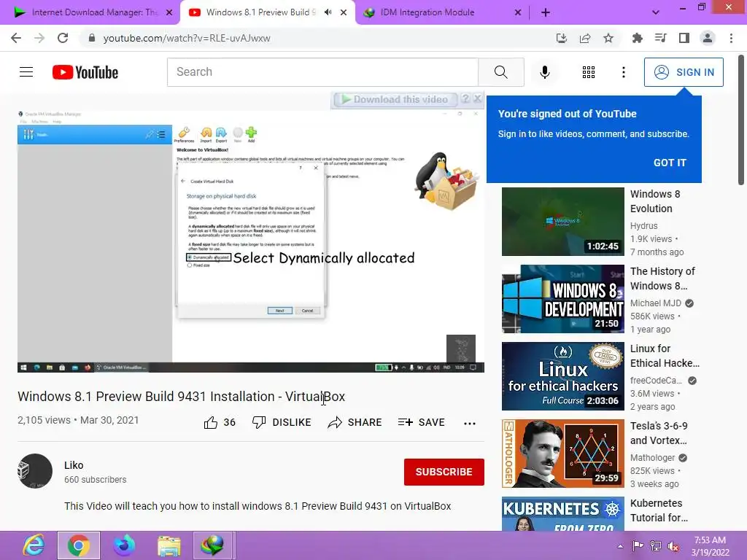Open Internet Download Manager from taskbar

pyautogui.click(x=214, y=545)
